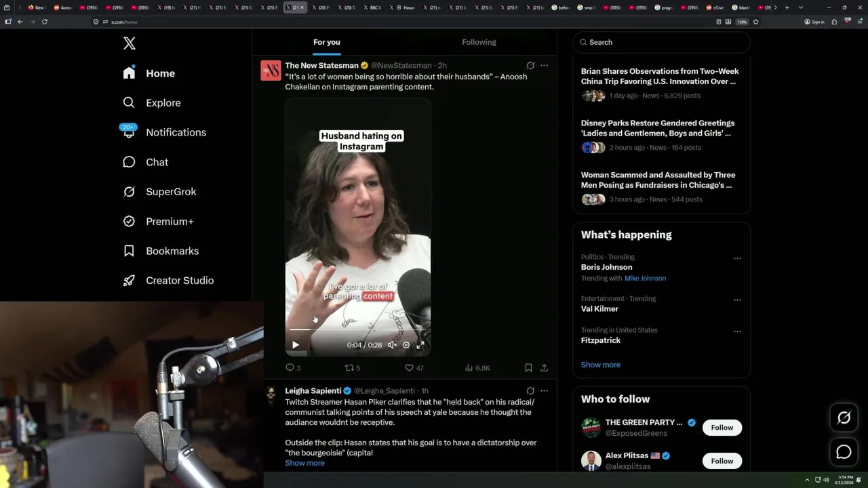Play the New Statesman video
This screenshot has height=488, width=868.
click(x=296, y=345)
